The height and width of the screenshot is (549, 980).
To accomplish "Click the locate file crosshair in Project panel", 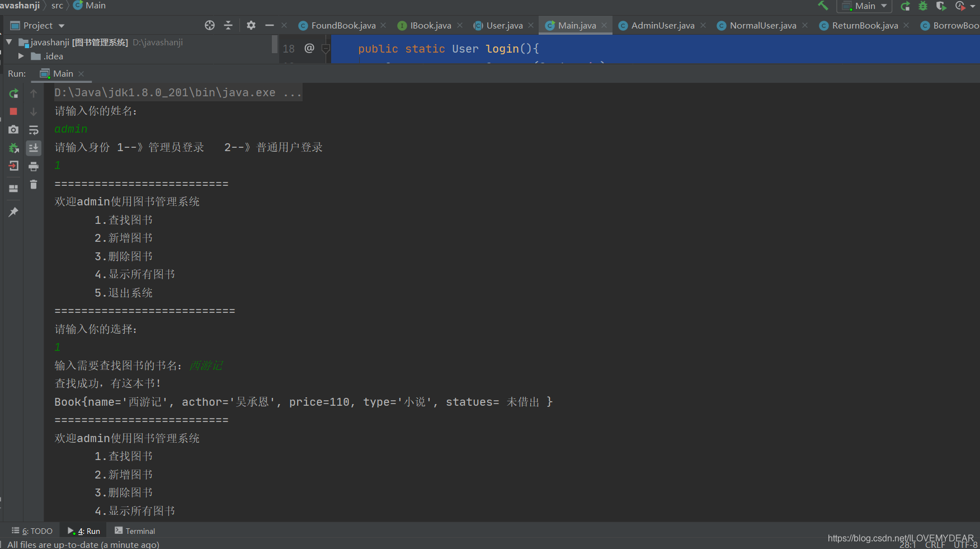I will tap(210, 25).
